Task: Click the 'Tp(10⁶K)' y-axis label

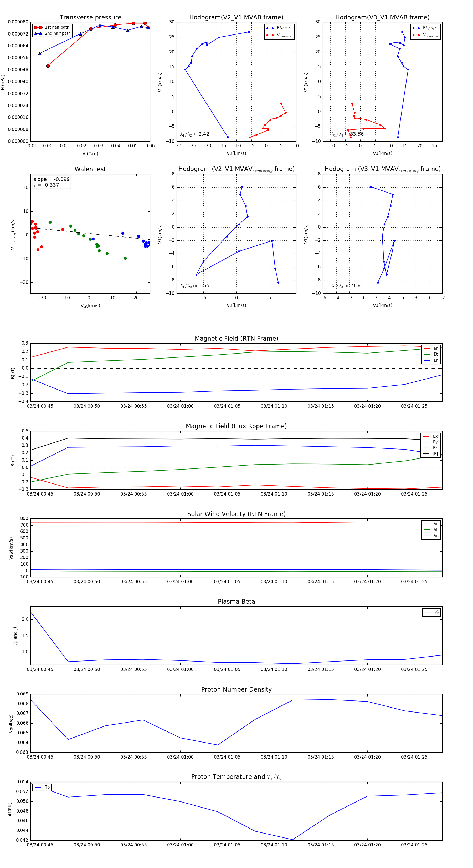Action: pos(10,811)
